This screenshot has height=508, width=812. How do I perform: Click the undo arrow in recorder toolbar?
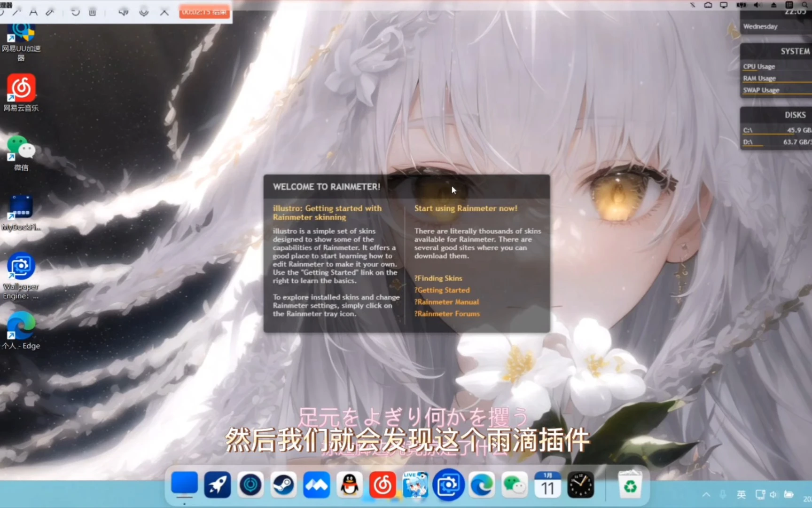click(75, 12)
